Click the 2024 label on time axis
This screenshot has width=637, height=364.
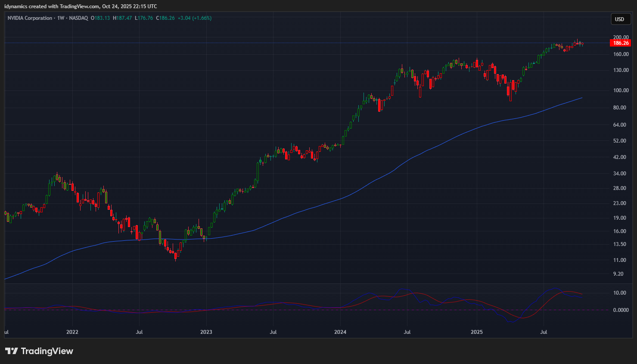340,332
